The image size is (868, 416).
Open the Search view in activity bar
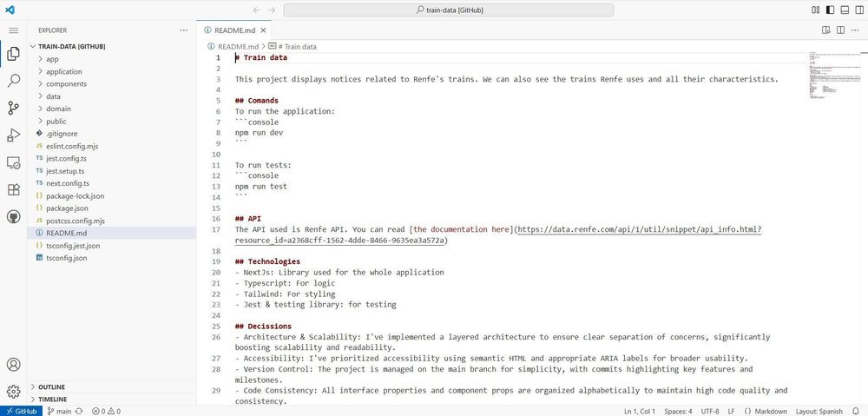(x=13, y=81)
